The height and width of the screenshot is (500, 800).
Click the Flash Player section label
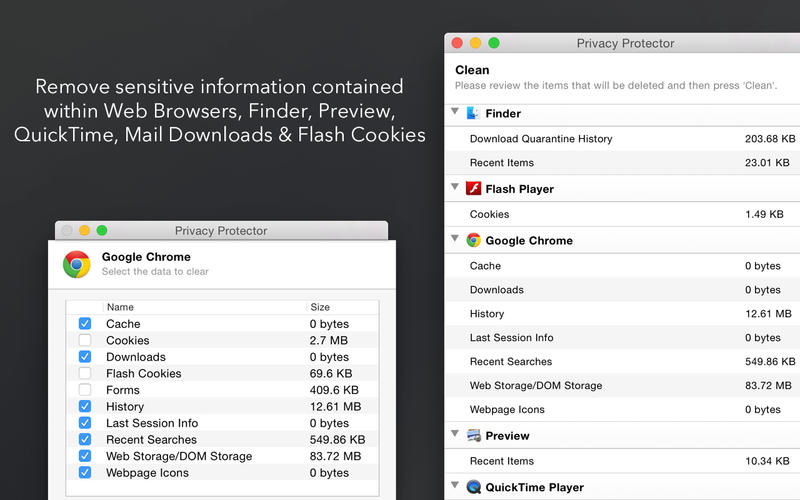pyautogui.click(x=519, y=189)
